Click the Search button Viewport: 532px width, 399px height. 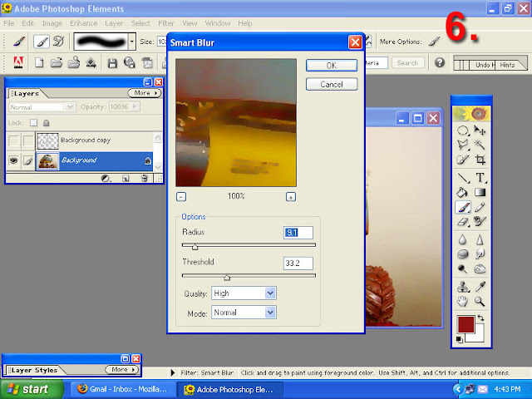(x=407, y=63)
